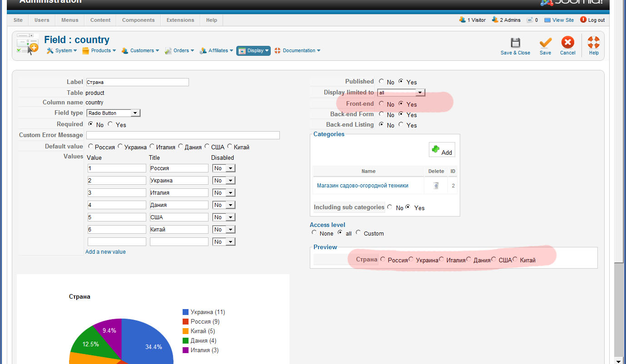Open the Display limited to dropdown
This screenshot has height=364, width=626.
(401, 93)
